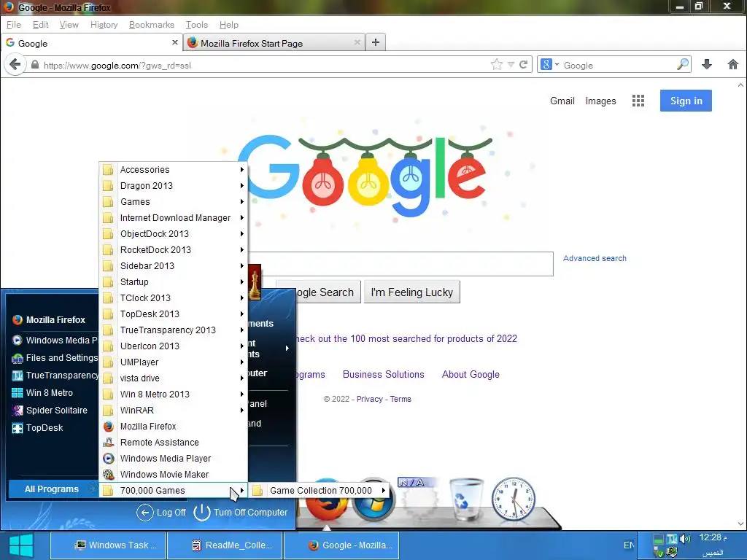The width and height of the screenshot is (747, 560).
Task: Click the URL address field
Action: [264, 65]
